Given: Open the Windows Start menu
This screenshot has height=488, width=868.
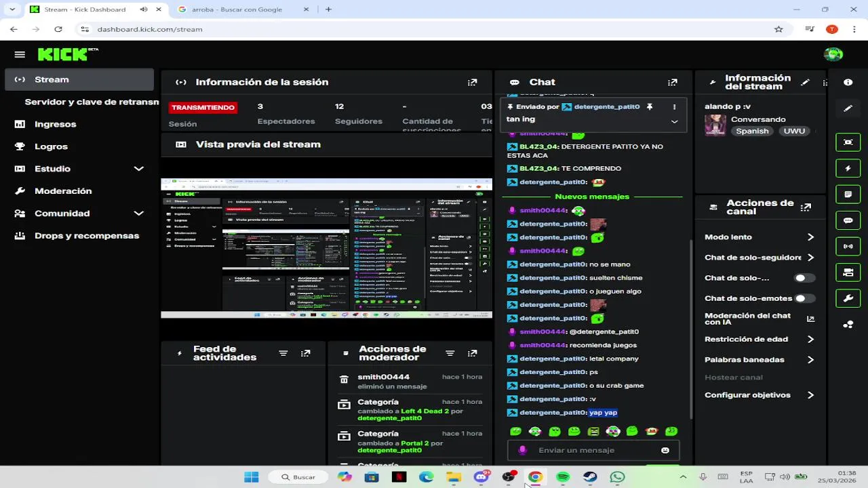Looking at the screenshot, I should 251,477.
